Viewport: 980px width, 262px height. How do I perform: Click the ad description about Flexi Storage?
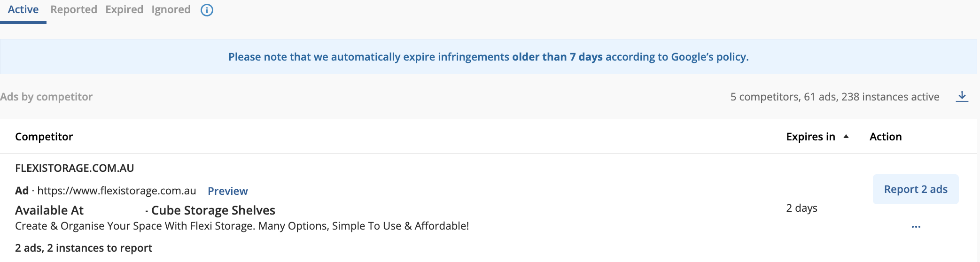(x=242, y=226)
